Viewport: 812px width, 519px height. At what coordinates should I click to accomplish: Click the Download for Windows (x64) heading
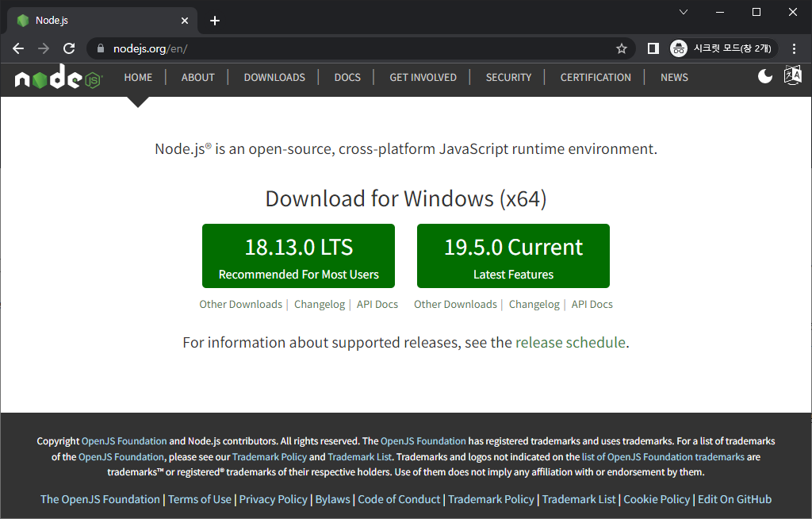click(406, 199)
